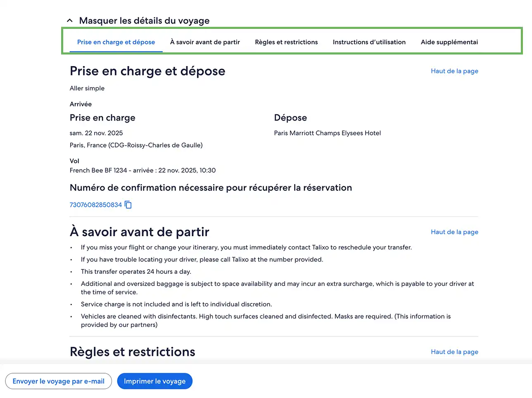The width and height of the screenshot is (532, 398).
Task: Go to the 'Instructions d'utilisation' tab
Action: coord(369,42)
